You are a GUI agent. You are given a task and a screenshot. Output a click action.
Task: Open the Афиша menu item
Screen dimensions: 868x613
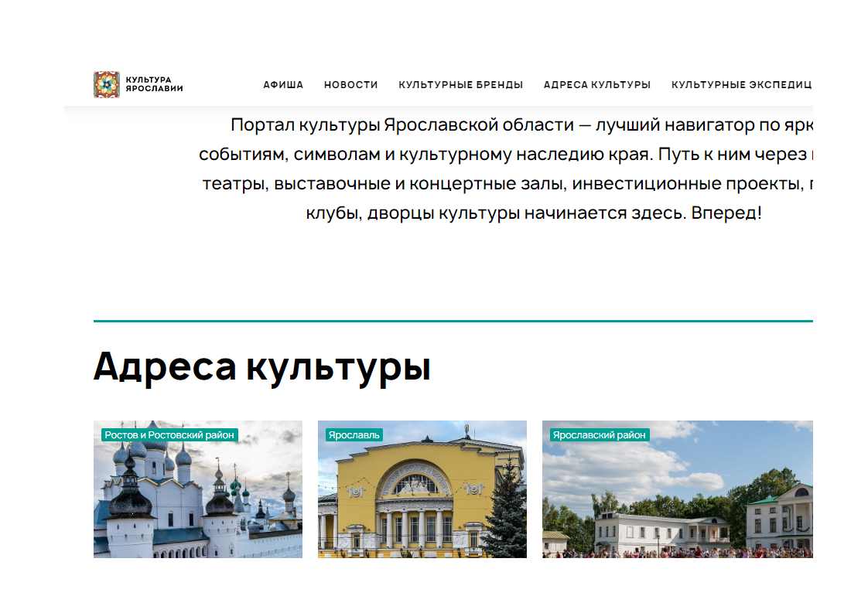(283, 85)
